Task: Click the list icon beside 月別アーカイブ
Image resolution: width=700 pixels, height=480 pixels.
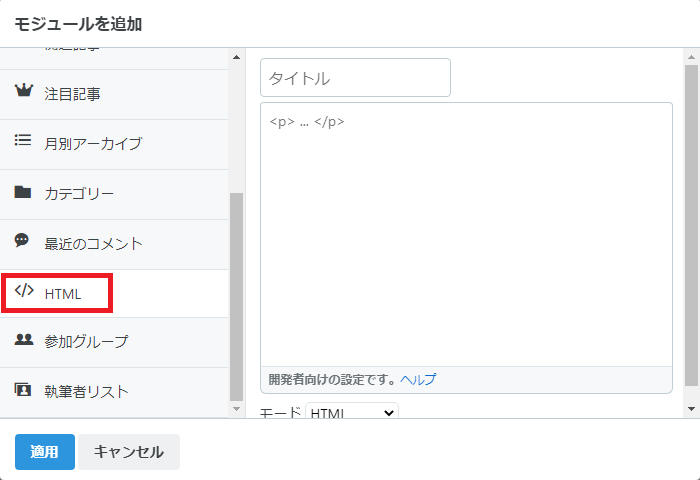Action: click(x=23, y=140)
